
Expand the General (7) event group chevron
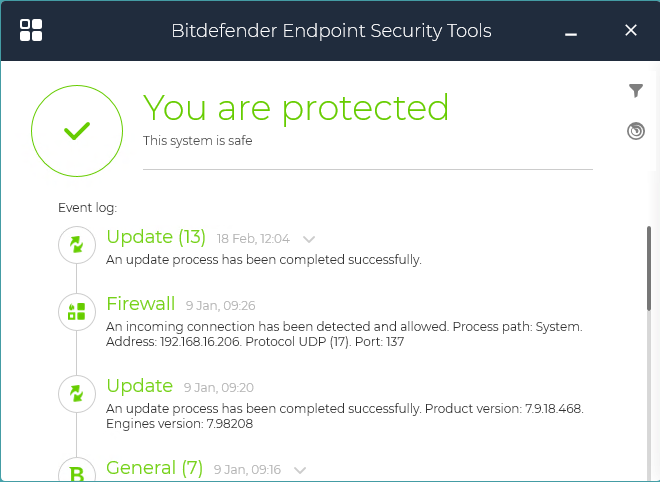[299, 469]
